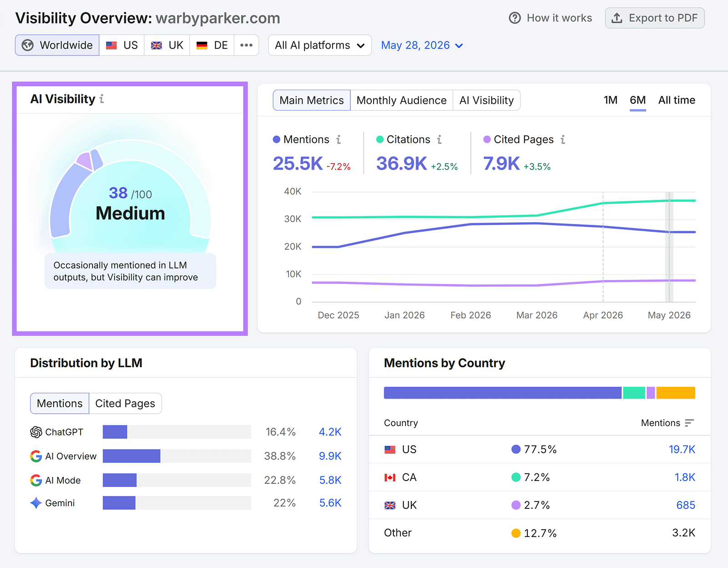Open the 19.7K US mentions link
This screenshot has width=728, height=568.
tap(682, 450)
